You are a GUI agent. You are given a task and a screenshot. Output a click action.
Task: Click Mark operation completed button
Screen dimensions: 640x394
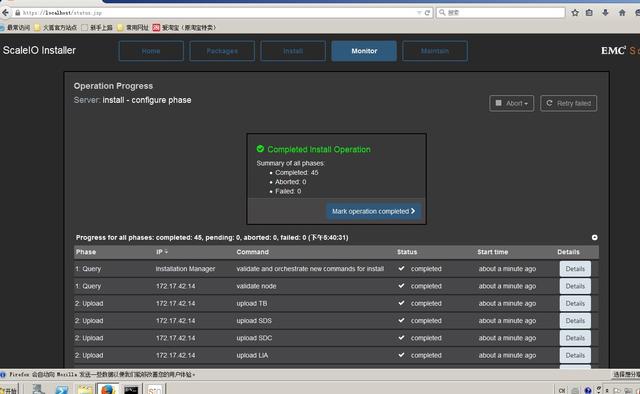[373, 211]
